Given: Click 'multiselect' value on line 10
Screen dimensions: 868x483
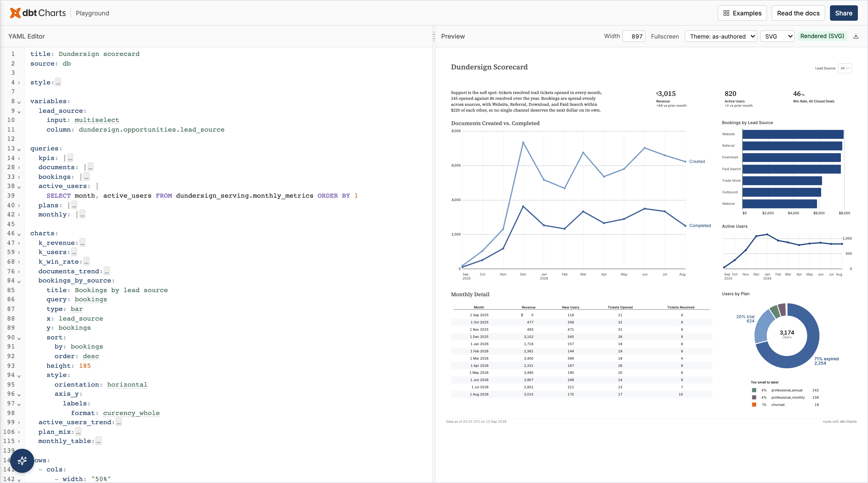Looking at the screenshot, I should pyautogui.click(x=97, y=120).
